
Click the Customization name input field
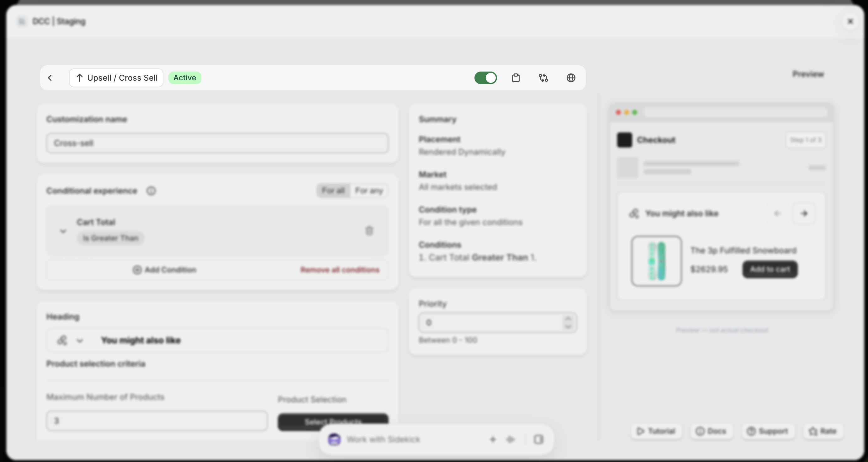pos(217,143)
